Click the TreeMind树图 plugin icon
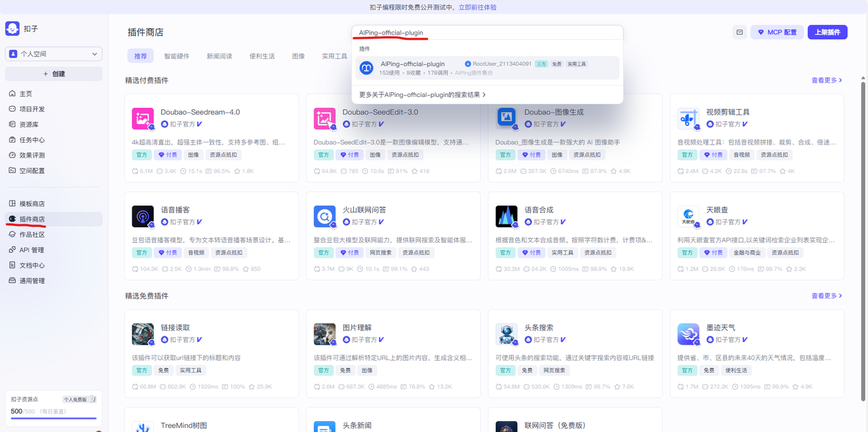 tap(143, 427)
